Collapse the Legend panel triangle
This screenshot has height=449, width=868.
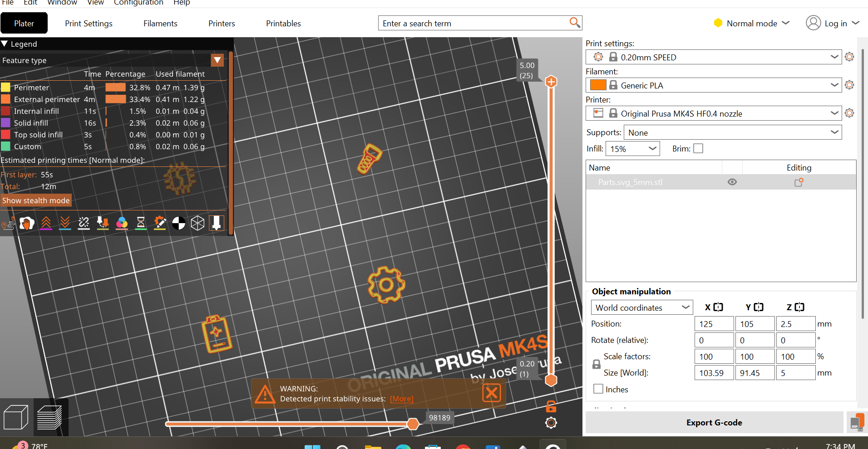pyautogui.click(x=5, y=44)
